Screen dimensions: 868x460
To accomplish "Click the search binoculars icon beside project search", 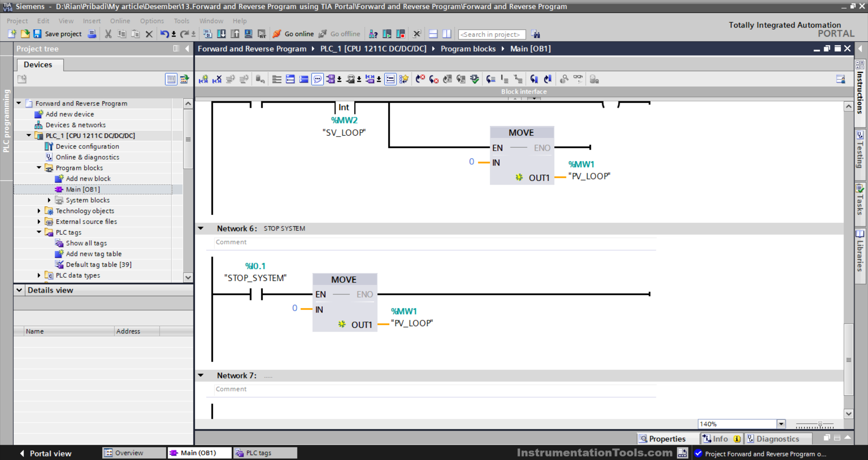I will pyautogui.click(x=536, y=34).
